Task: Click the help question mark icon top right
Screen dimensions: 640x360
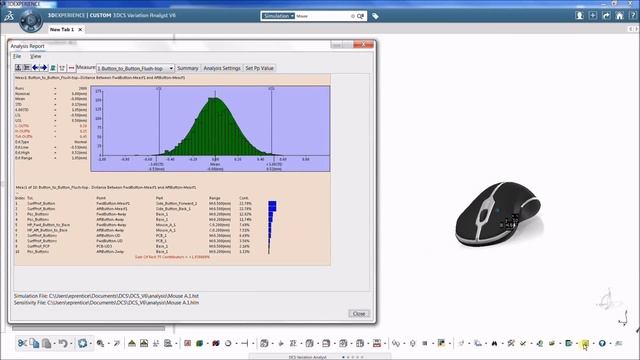Action: pyautogui.click(x=633, y=16)
